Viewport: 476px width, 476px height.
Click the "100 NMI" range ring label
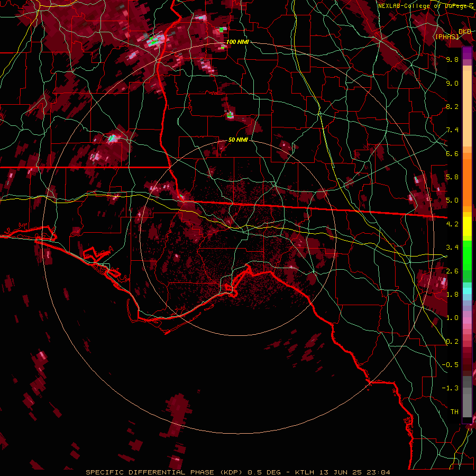[237, 42]
